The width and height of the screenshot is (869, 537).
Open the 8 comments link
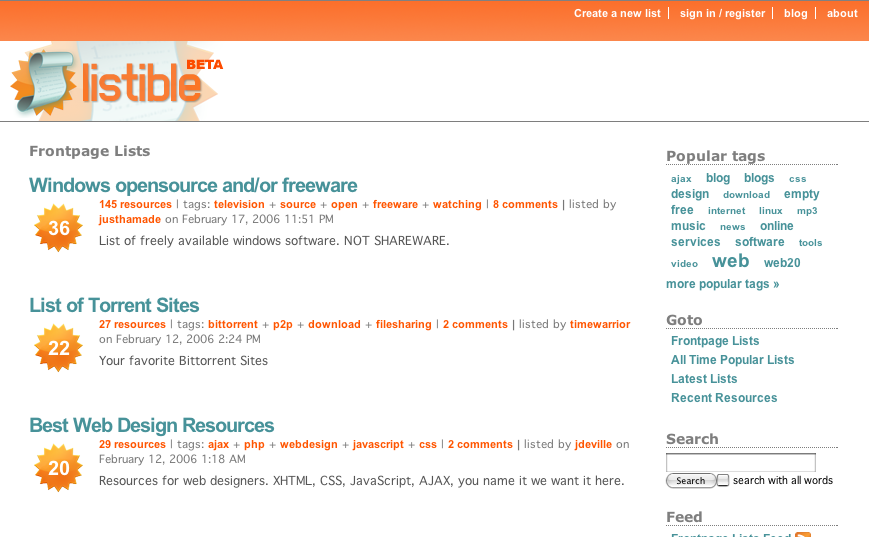click(525, 204)
